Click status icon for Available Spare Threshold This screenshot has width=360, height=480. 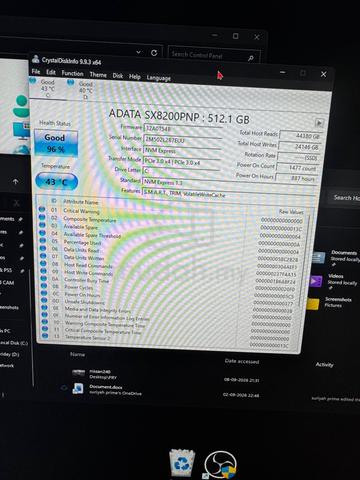point(42,232)
